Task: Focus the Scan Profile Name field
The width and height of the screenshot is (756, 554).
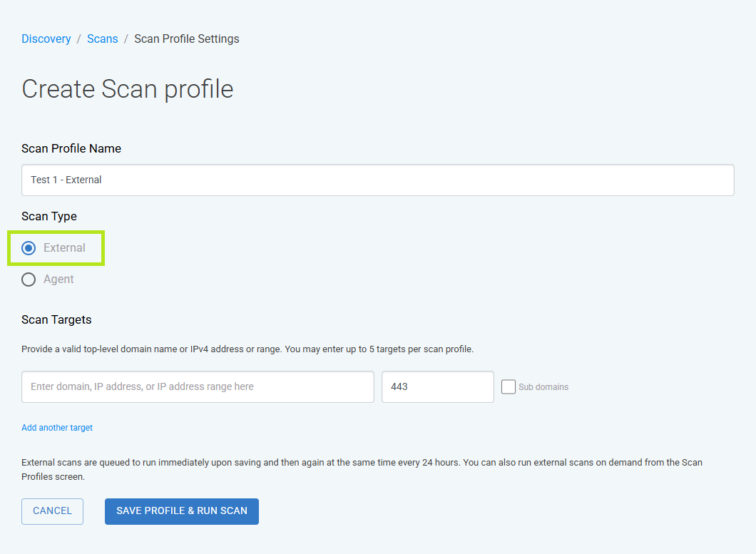Action: [x=378, y=180]
